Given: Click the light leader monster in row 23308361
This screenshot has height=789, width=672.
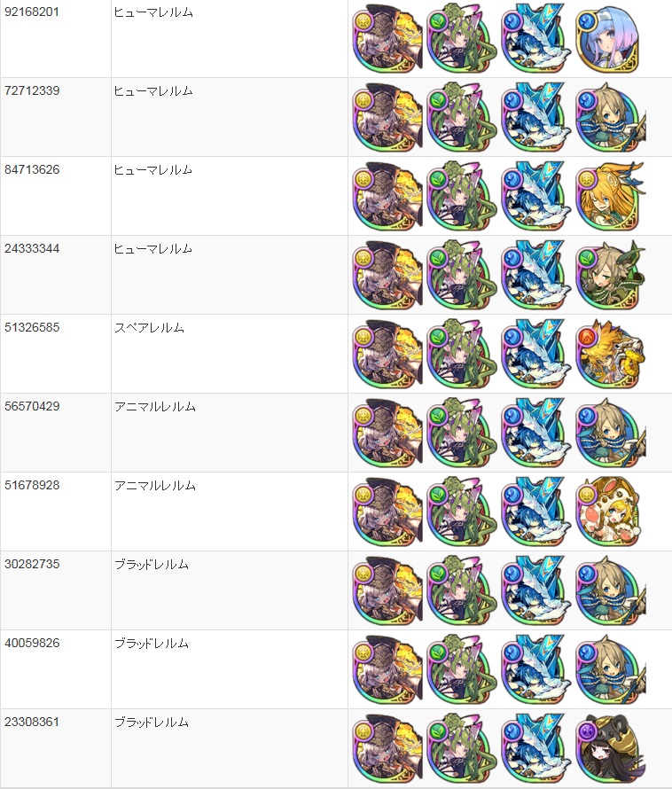Looking at the screenshot, I should (387, 749).
